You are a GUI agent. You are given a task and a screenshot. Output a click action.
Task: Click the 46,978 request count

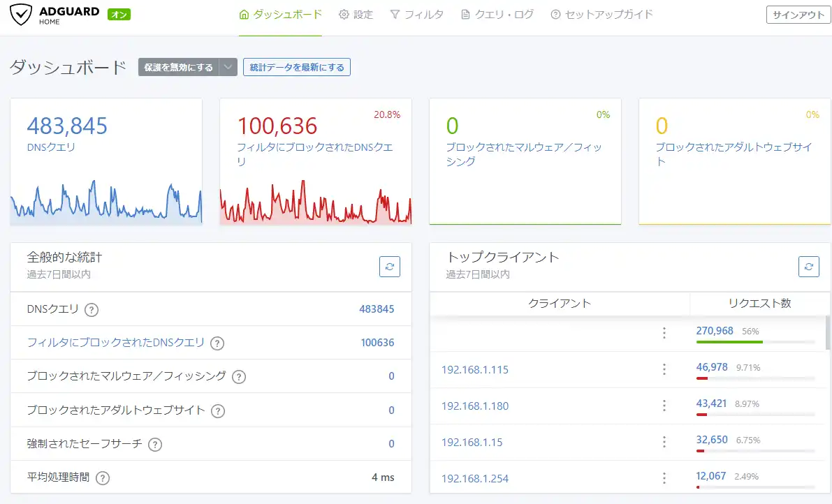click(x=712, y=366)
